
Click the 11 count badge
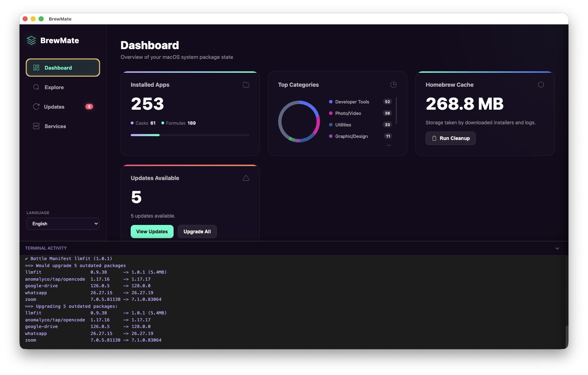click(388, 136)
